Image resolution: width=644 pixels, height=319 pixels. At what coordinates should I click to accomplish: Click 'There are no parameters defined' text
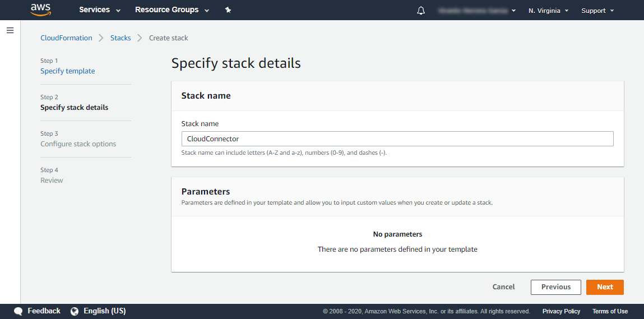tap(397, 249)
